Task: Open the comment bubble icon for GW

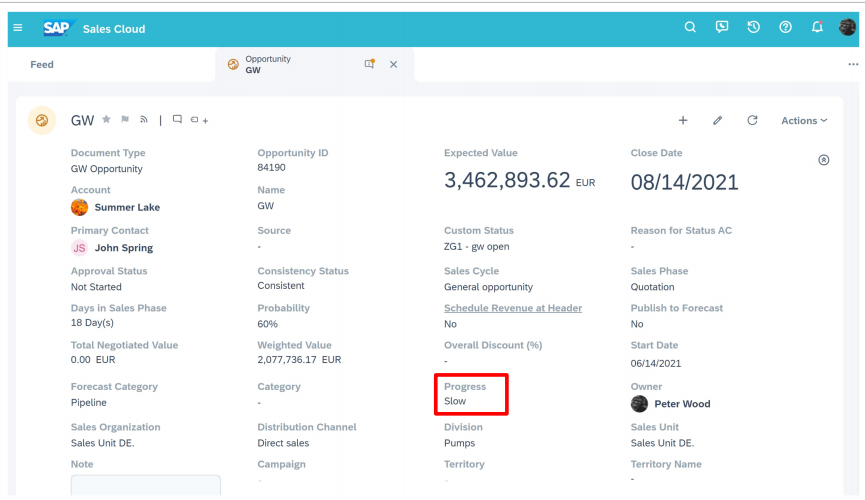Action: pos(177,119)
